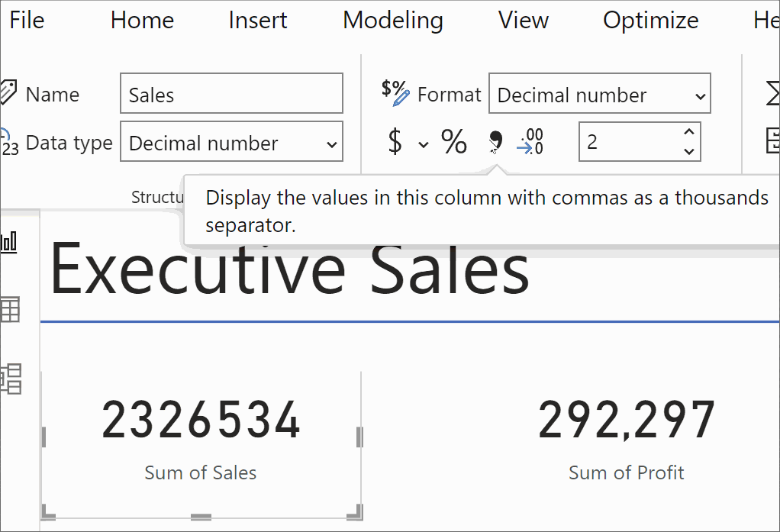
Task: Click the Name field containing Sales
Action: (x=231, y=95)
